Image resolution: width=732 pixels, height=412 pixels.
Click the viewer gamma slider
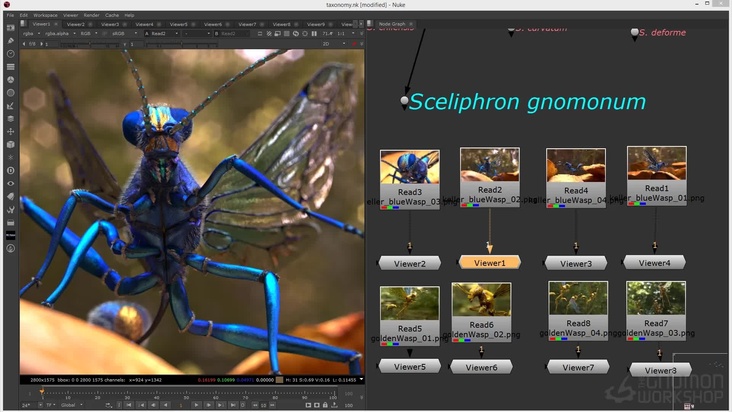[182, 44]
